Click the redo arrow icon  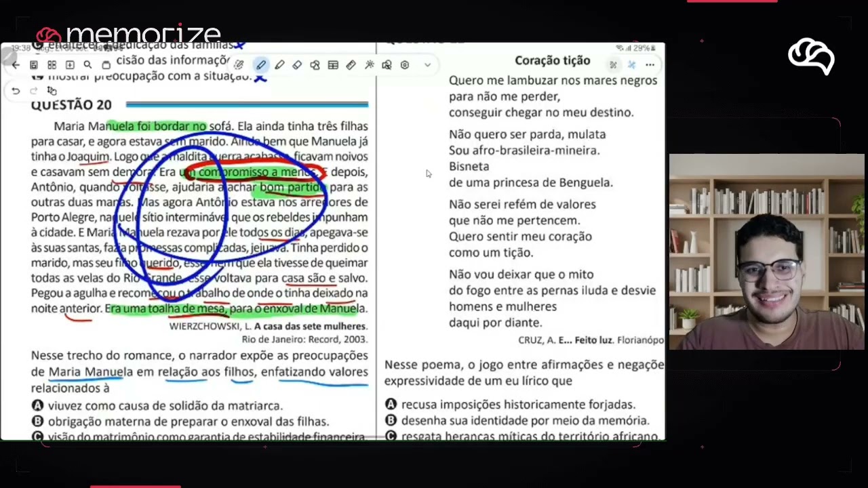pos(33,91)
